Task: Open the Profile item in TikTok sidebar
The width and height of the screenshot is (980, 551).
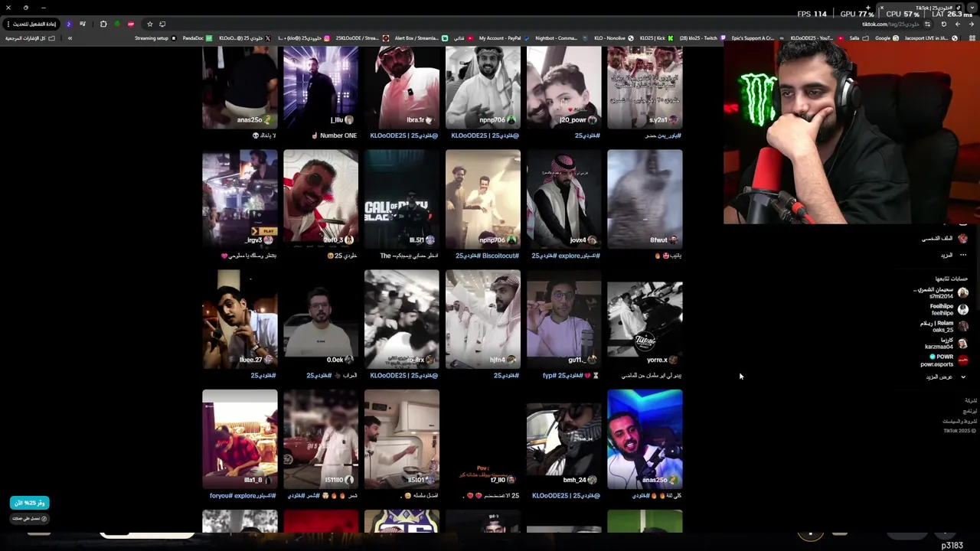Action: coord(944,239)
